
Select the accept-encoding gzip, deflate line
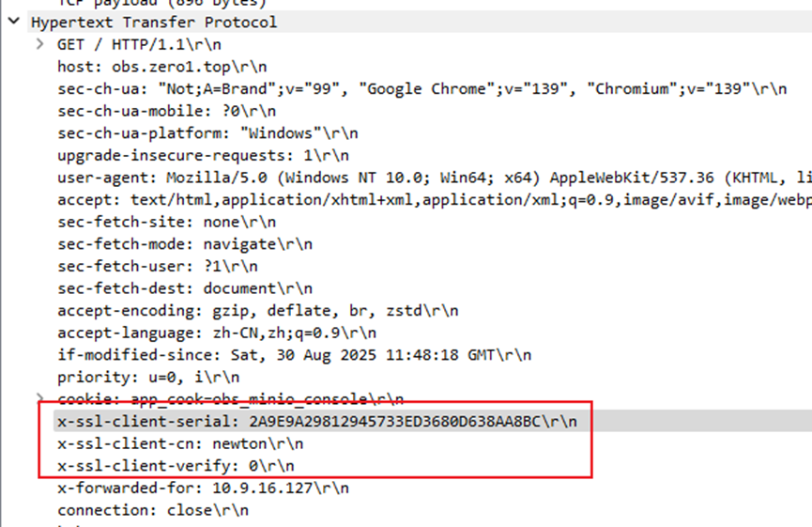[258, 311]
